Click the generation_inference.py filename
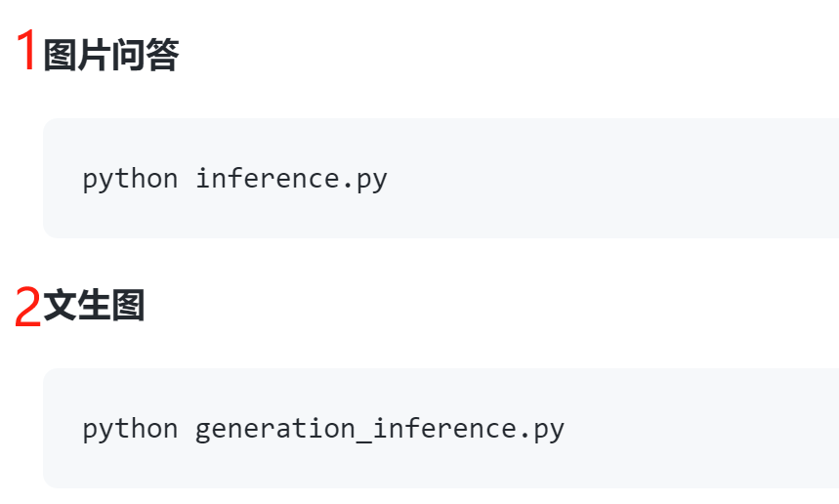Screen dimensions: 839x504 pyautogui.click(x=379, y=429)
